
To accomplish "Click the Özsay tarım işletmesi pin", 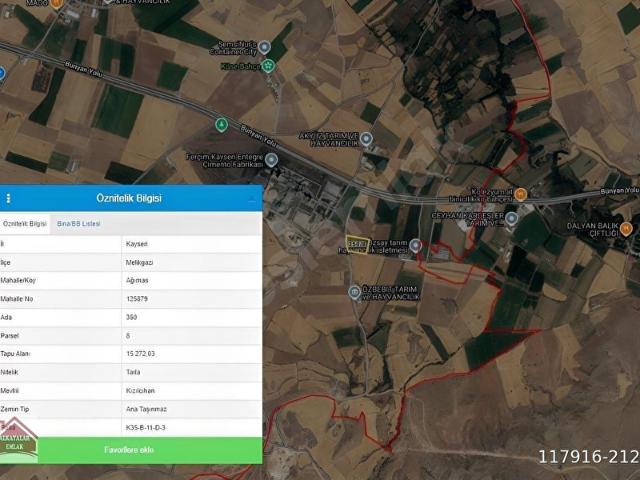I will click(416, 245).
